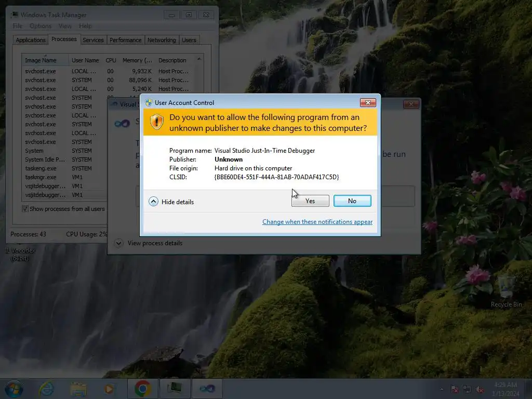Image resolution: width=532 pixels, height=399 pixels.
Task: Click CLSID value in UAC details
Action: tap(276, 177)
